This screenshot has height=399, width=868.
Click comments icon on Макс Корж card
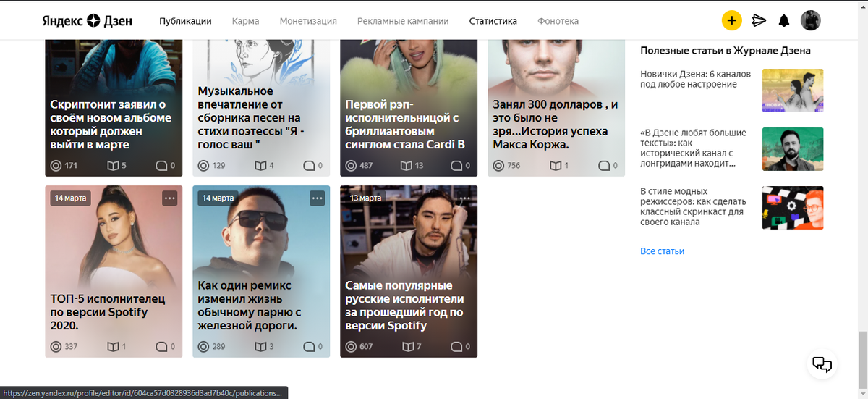(604, 166)
